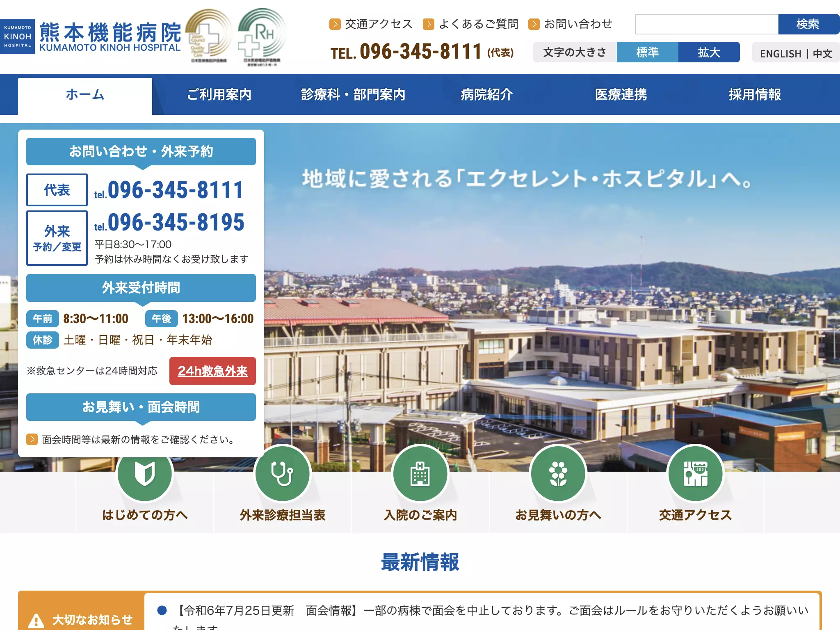Click the 代表 phone number 096-345-8111 in panel

pyautogui.click(x=169, y=190)
